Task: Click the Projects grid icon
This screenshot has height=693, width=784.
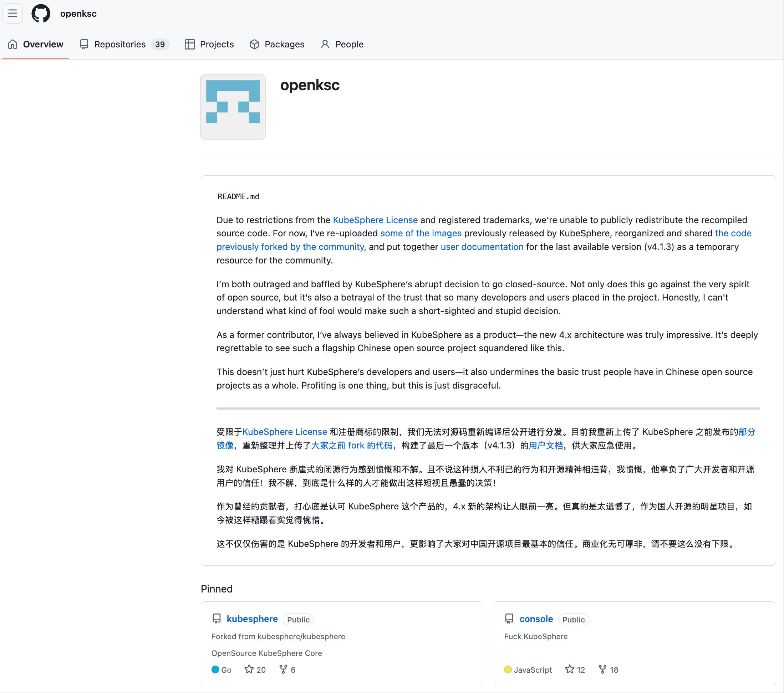Action: coord(189,45)
